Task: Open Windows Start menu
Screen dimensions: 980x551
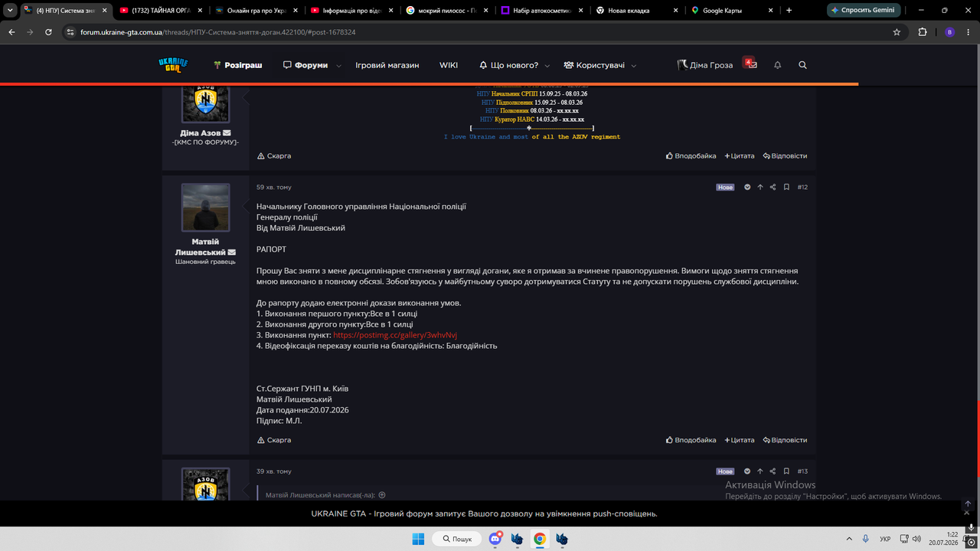Action: [x=418, y=539]
